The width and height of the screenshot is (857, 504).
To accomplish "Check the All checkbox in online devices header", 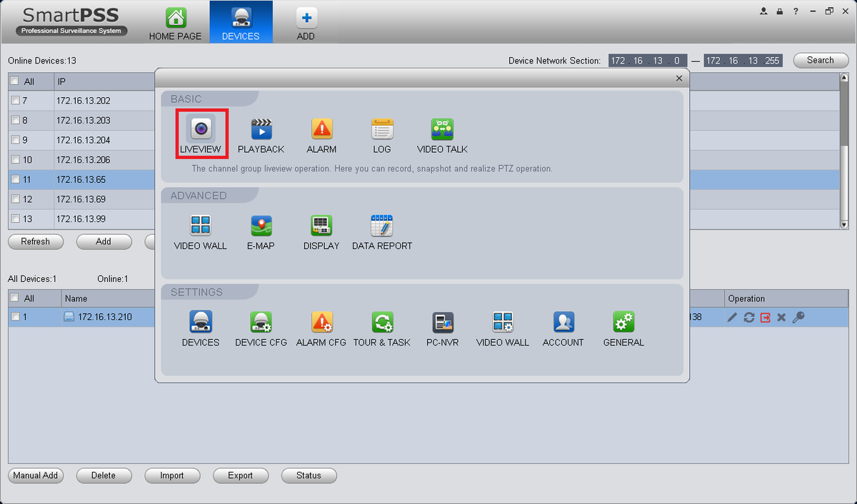I will click(15, 81).
